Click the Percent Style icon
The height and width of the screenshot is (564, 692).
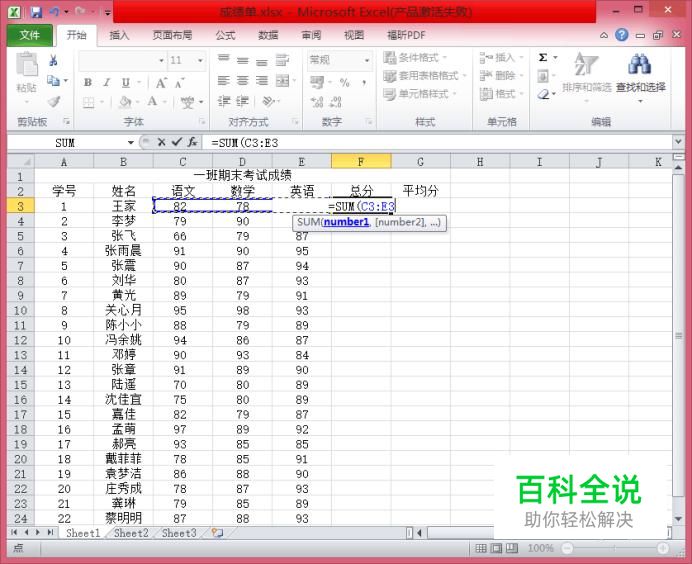click(x=345, y=83)
